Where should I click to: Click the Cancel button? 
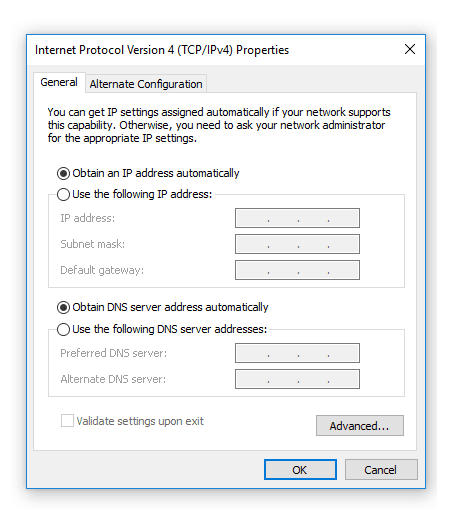(381, 470)
